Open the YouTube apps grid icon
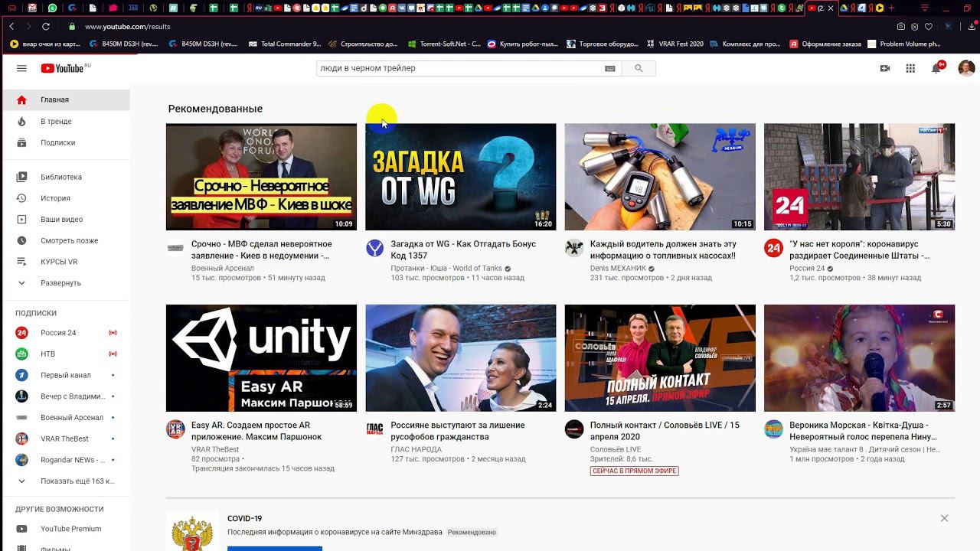This screenshot has height=551, width=980. point(910,68)
